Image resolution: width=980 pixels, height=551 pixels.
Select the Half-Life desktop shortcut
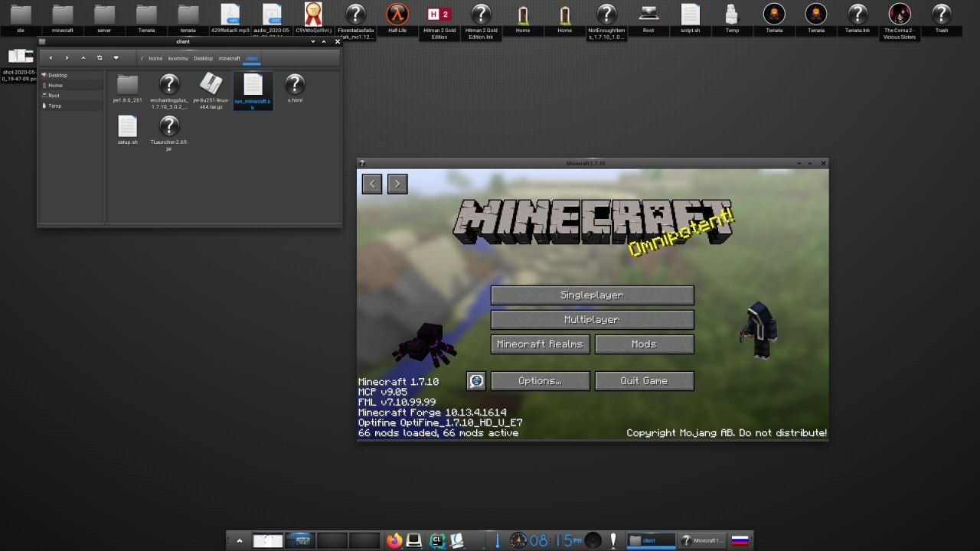click(x=397, y=18)
